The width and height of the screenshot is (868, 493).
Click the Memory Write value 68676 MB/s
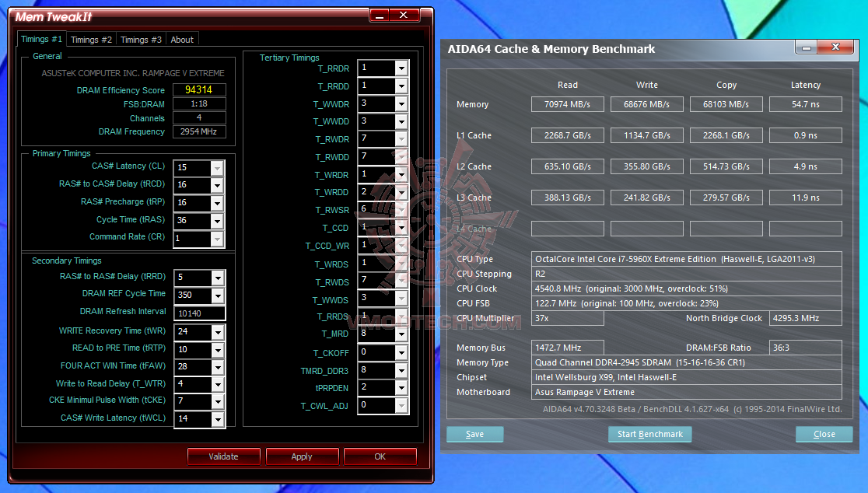coord(646,104)
